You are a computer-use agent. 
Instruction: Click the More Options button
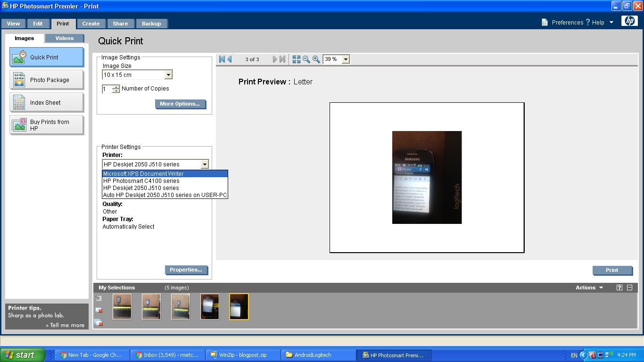(x=180, y=104)
